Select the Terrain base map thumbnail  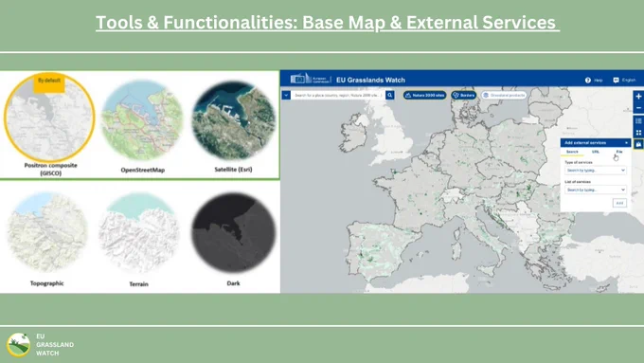click(139, 232)
